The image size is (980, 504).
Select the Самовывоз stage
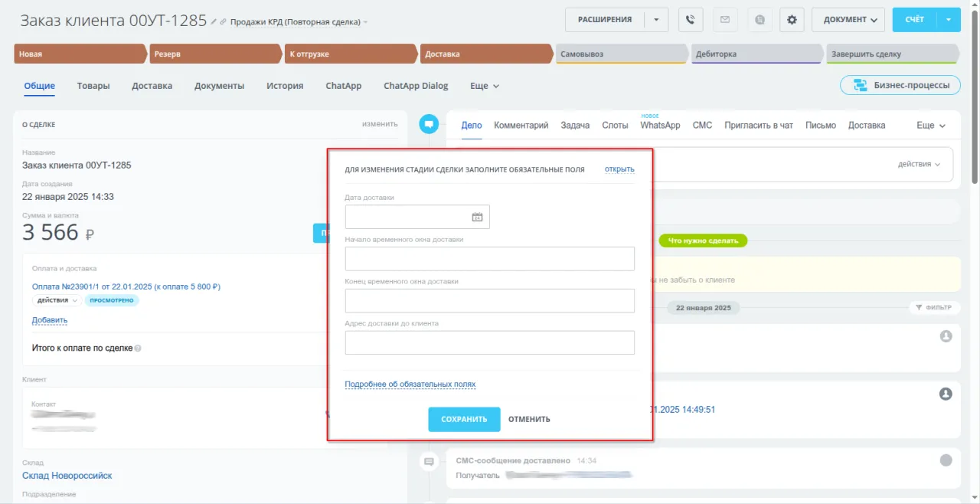coord(622,54)
